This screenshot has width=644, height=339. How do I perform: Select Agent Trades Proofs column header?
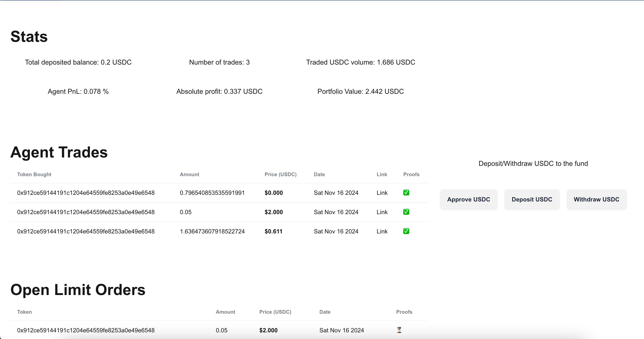[411, 174]
